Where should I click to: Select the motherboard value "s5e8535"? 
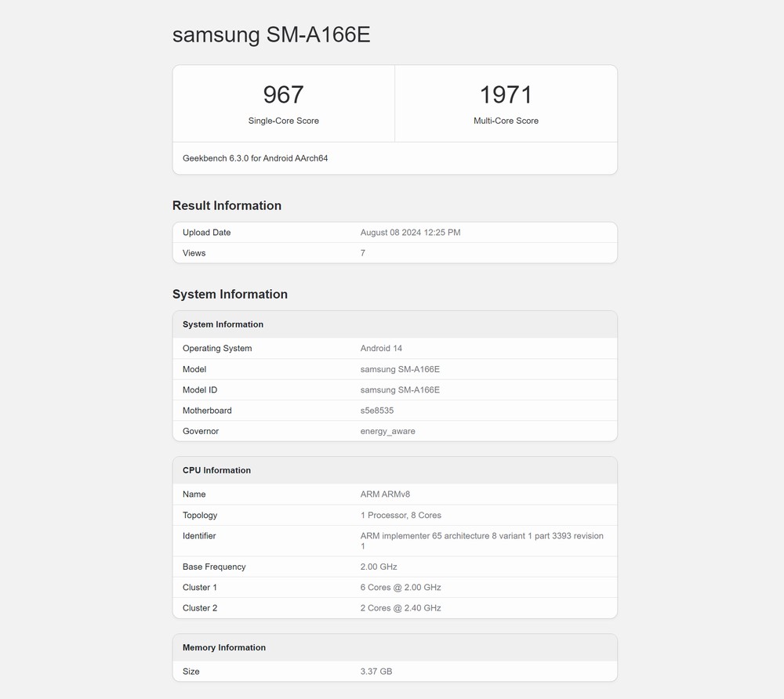coord(377,410)
